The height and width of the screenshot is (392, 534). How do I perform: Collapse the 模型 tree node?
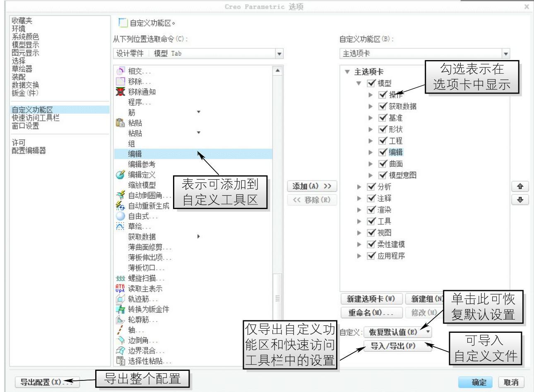[x=359, y=83]
